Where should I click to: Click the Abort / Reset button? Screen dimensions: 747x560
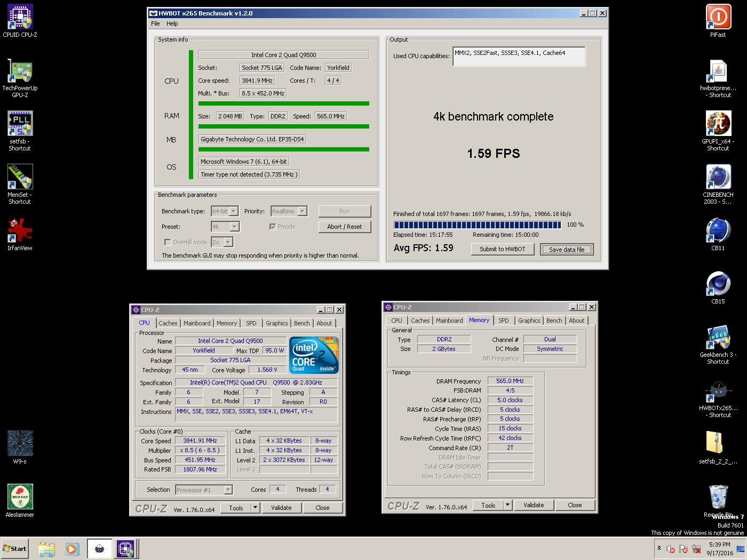[x=345, y=227]
